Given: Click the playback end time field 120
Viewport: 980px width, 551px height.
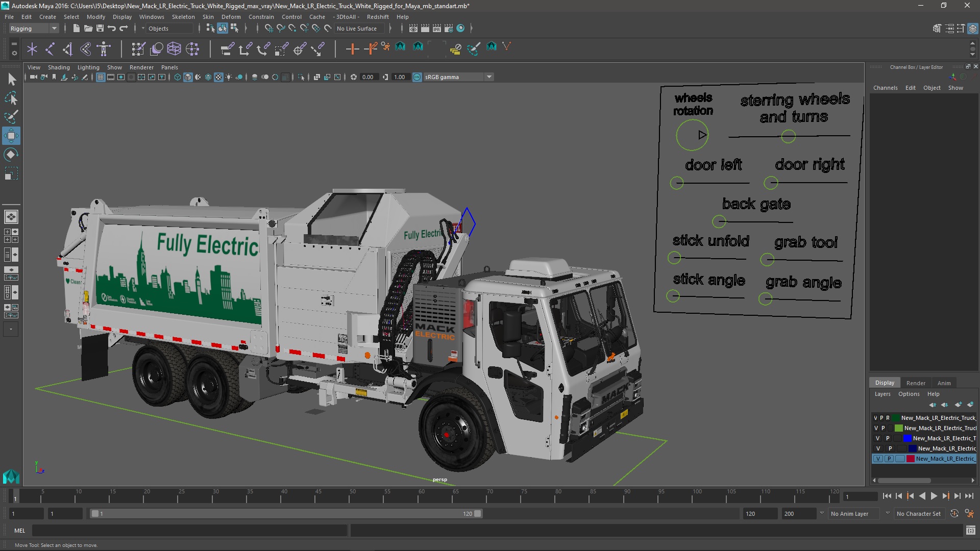Looking at the screenshot, I should [759, 514].
